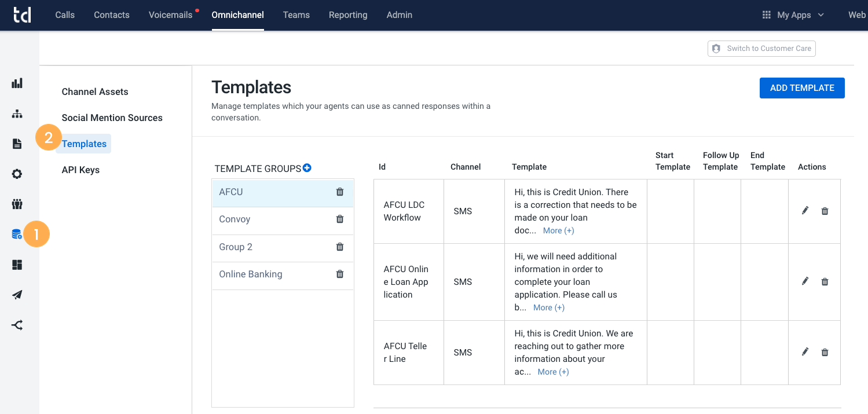
Task: Open the API Keys menu item
Action: pyautogui.click(x=80, y=170)
